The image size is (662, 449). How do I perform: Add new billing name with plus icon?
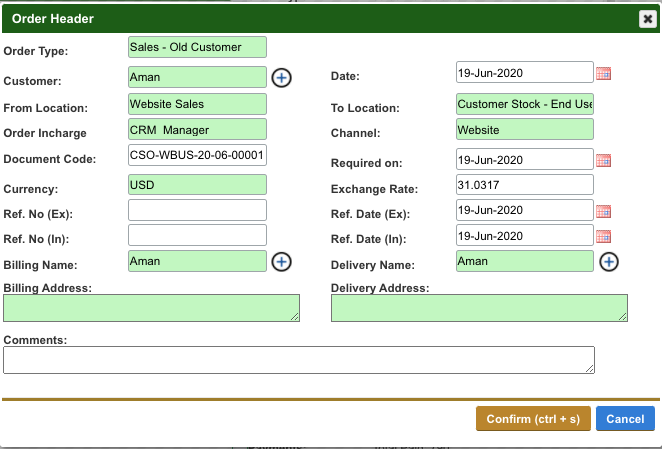[x=282, y=261]
